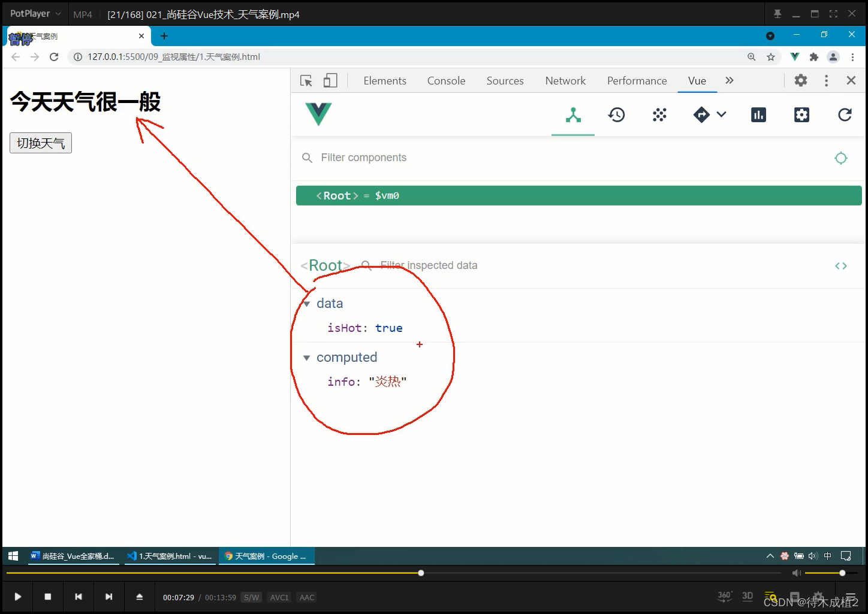Bookmark this page with star icon

[x=771, y=57]
